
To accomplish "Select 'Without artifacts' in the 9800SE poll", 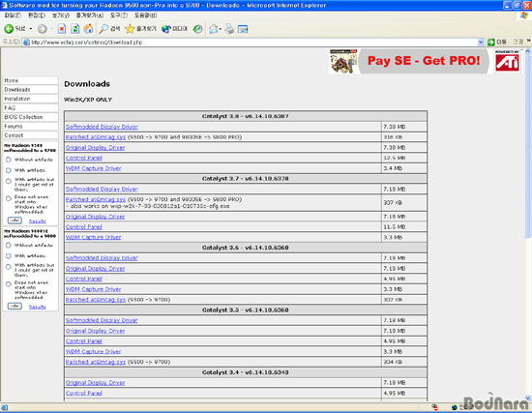I will point(9,245).
